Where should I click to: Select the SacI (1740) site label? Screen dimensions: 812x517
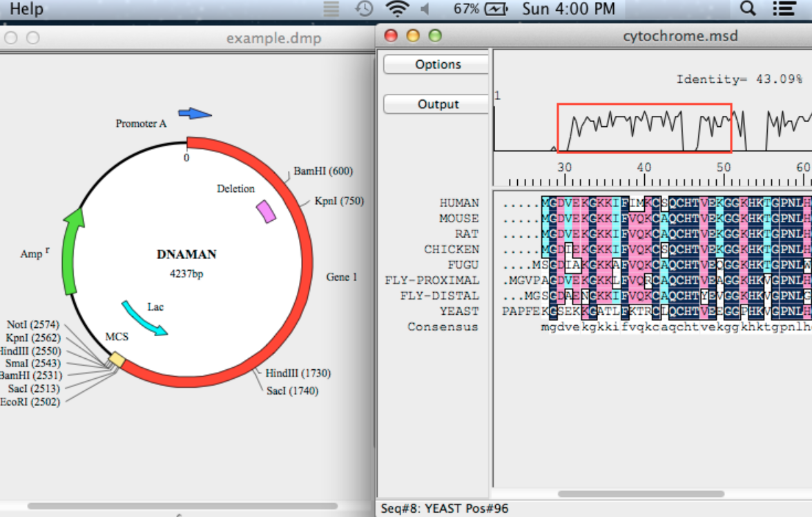click(x=293, y=391)
